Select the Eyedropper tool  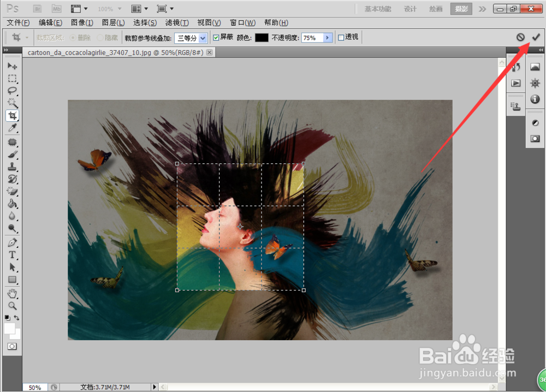click(x=12, y=128)
